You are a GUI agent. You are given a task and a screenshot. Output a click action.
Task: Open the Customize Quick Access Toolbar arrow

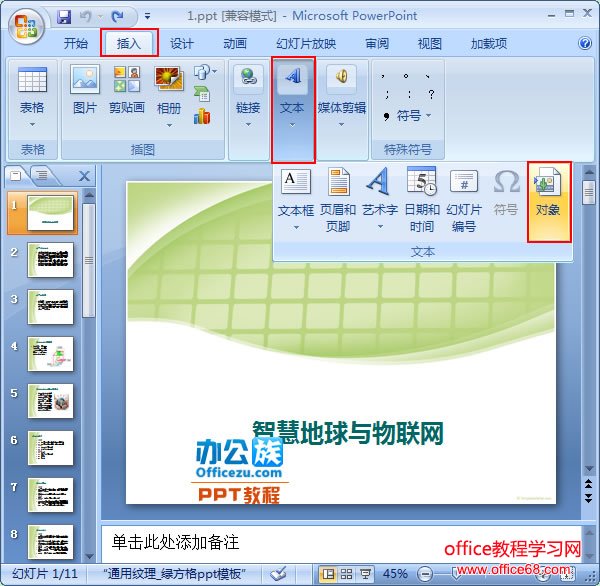[147, 16]
